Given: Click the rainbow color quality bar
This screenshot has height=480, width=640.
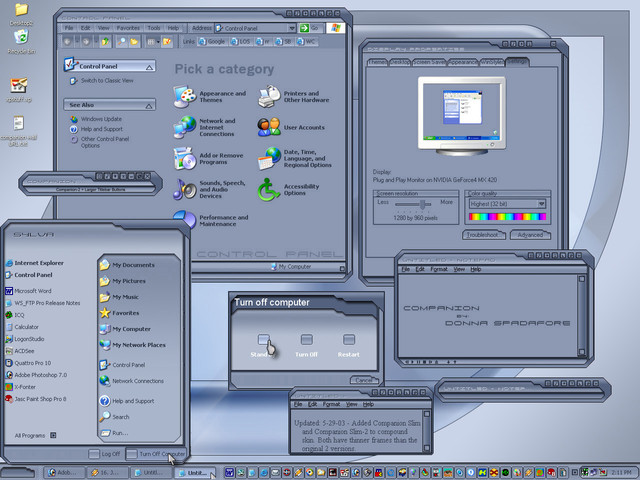Looking at the screenshot, I should pyautogui.click(x=508, y=217).
